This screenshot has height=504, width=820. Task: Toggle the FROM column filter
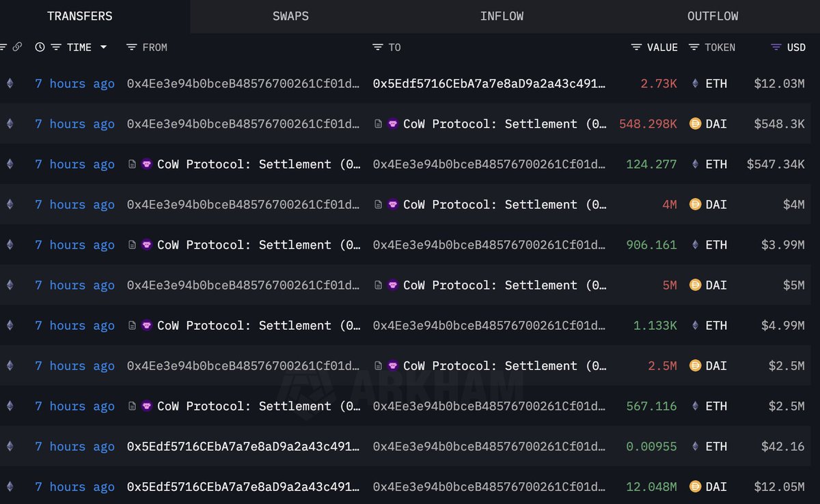pyautogui.click(x=132, y=47)
